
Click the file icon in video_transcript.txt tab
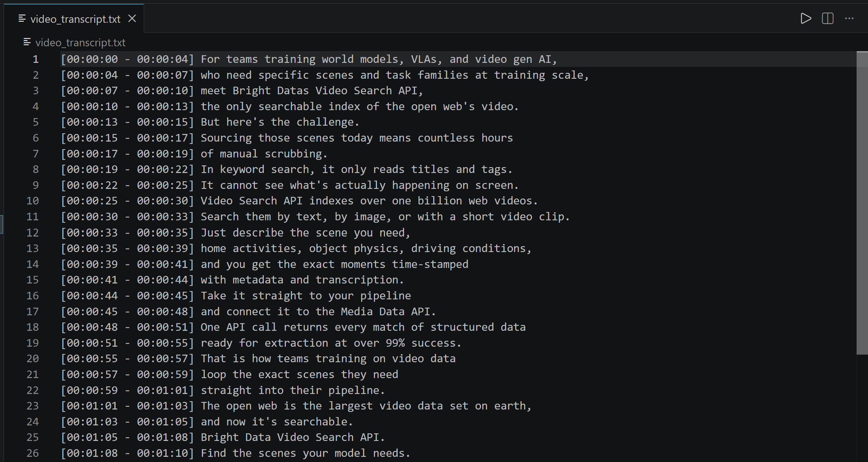coord(22,18)
